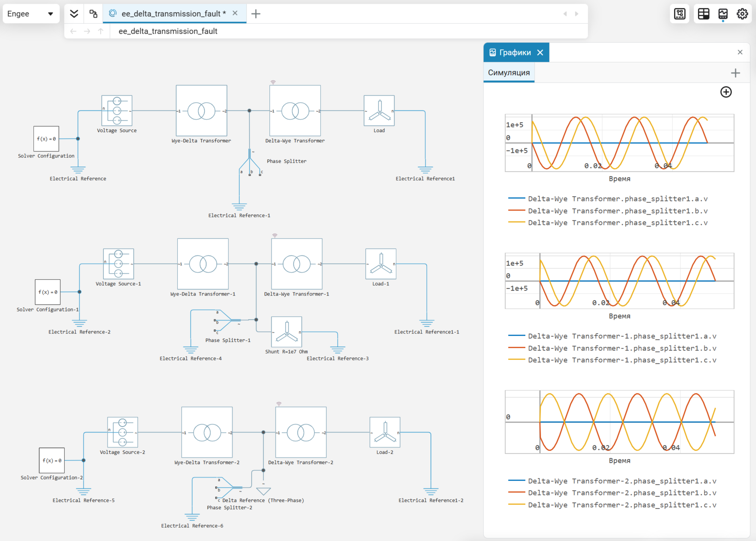The width and height of the screenshot is (756, 541).
Task: Toggle the graphs panel icon
Action: coord(723,14)
